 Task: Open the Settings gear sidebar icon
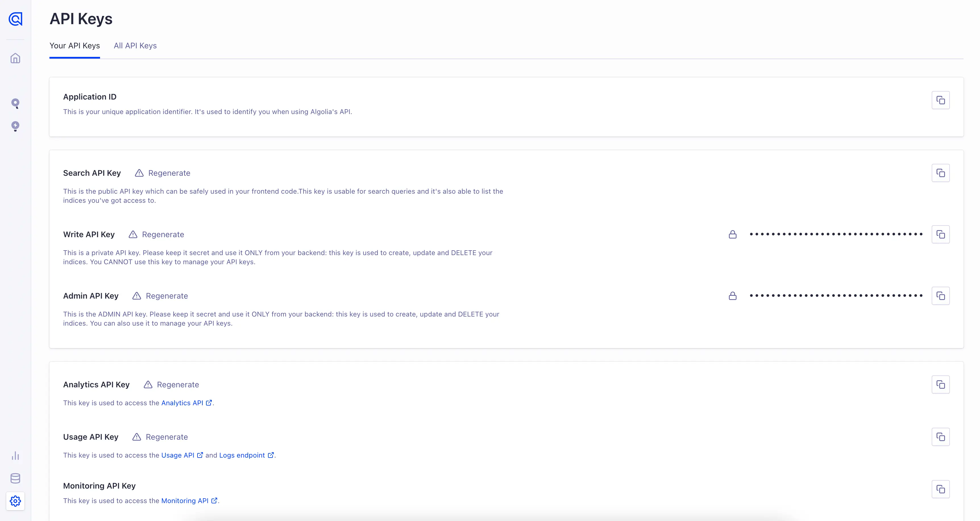15,501
